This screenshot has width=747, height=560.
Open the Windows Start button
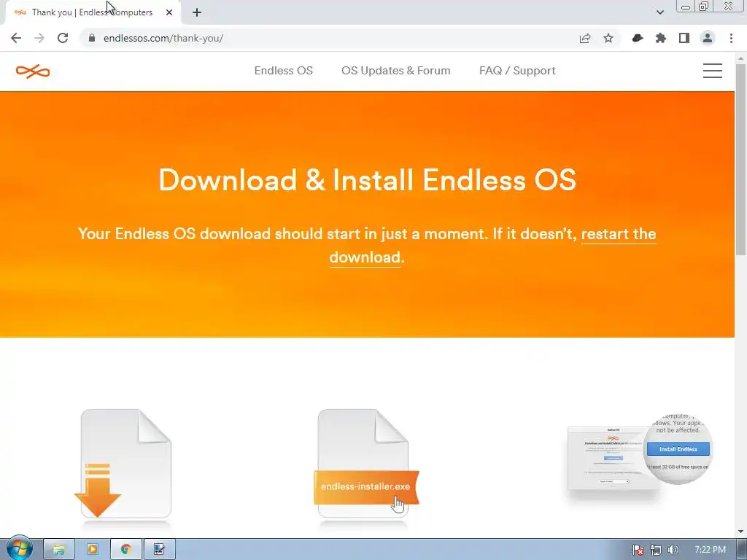[20, 549]
